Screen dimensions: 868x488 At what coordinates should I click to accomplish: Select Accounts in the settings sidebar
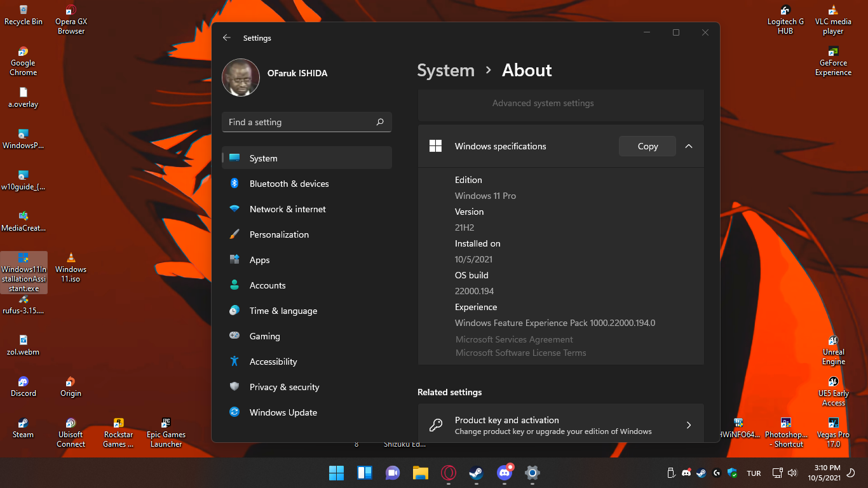pyautogui.click(x=268, y=285)
